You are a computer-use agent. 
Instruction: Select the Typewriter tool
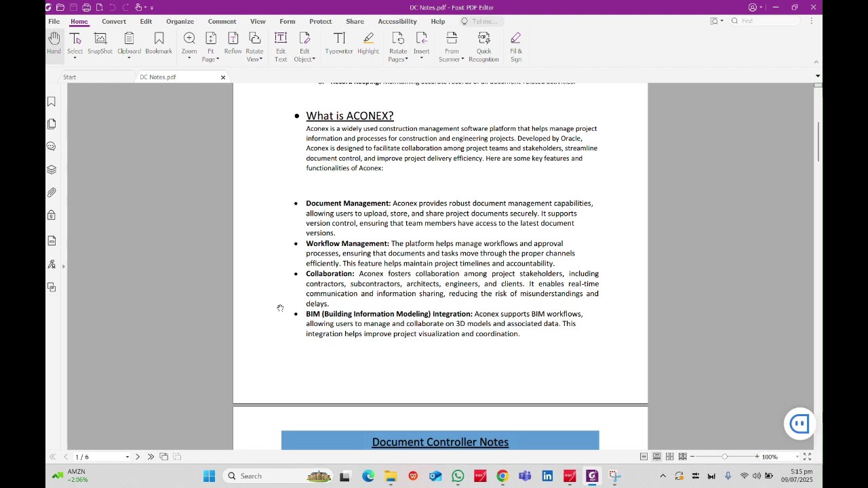pyautogui.click(x=339, y=43)
